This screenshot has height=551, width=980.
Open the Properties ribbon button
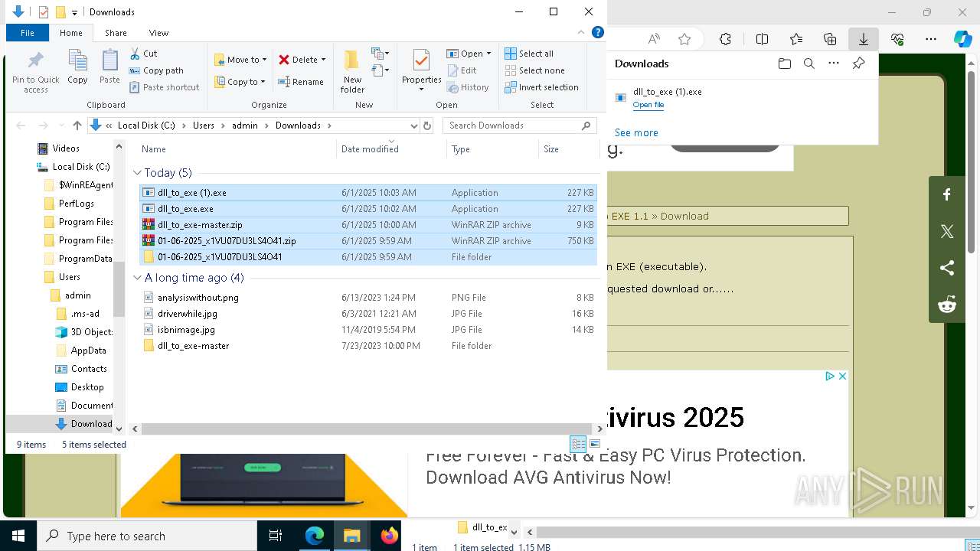421,70
